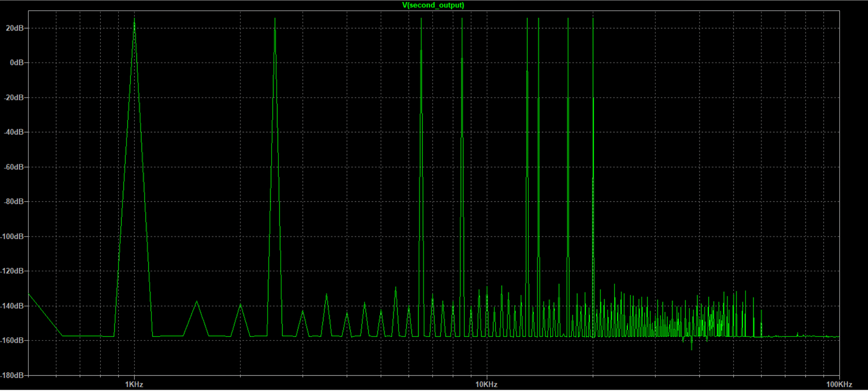868x391 pixels.
Task: Click the -180dB axis label
Action: point(12,376)
